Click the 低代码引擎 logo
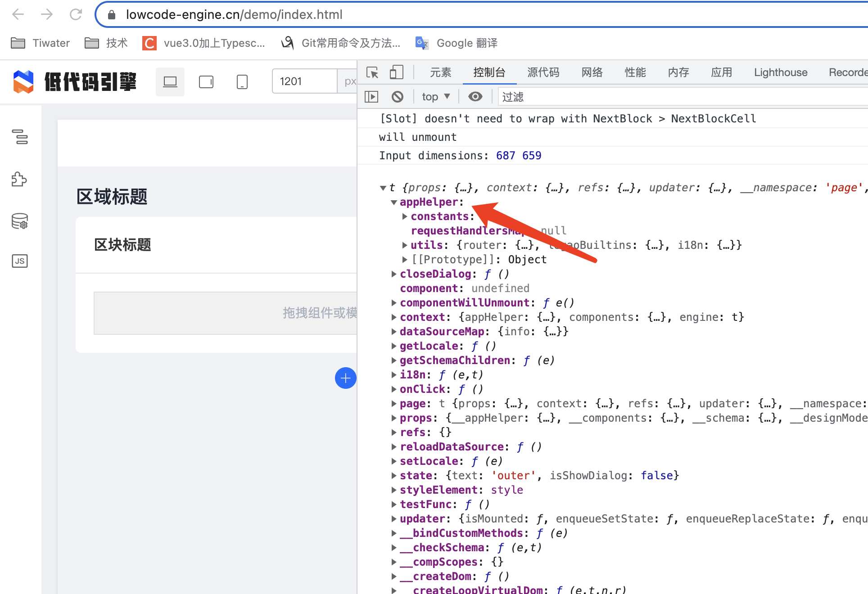868x594 pixels. click(75, 82)
